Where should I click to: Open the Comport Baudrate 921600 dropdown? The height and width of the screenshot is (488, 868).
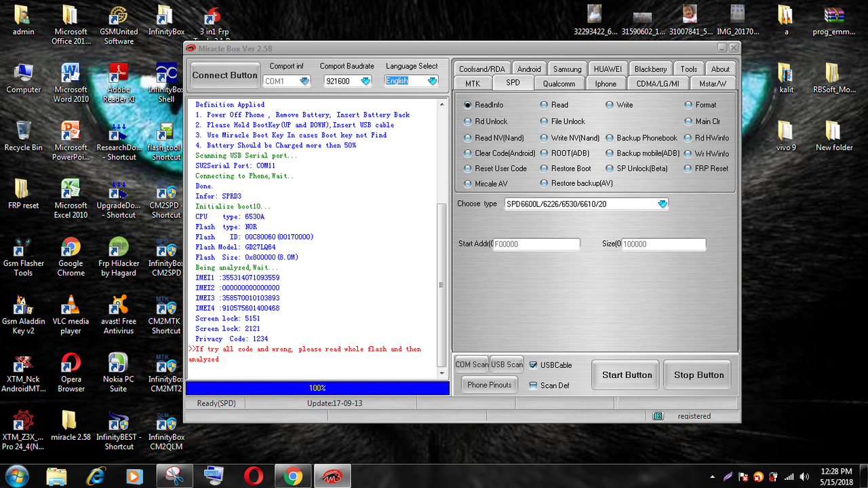point(366,81)
